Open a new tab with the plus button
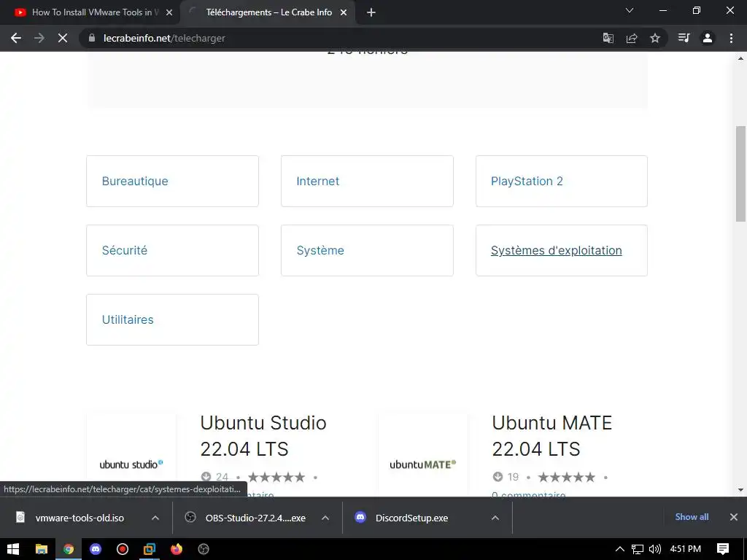747x560 pixels. [x=371, y=12]
